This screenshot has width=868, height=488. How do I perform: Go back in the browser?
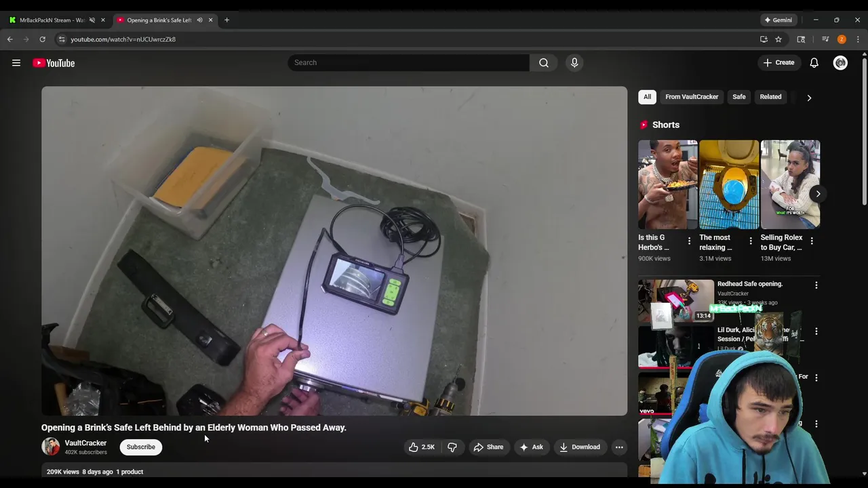click(10, 39)
